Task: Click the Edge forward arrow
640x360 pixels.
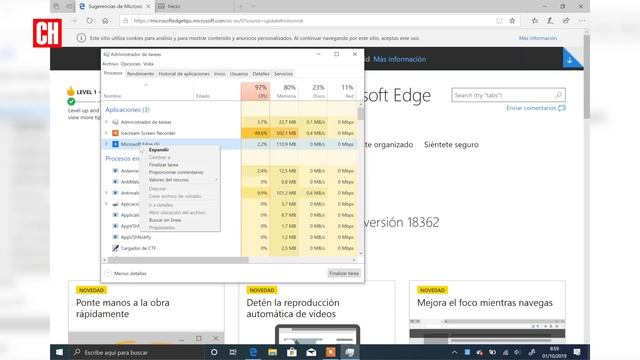Action: 73,20
